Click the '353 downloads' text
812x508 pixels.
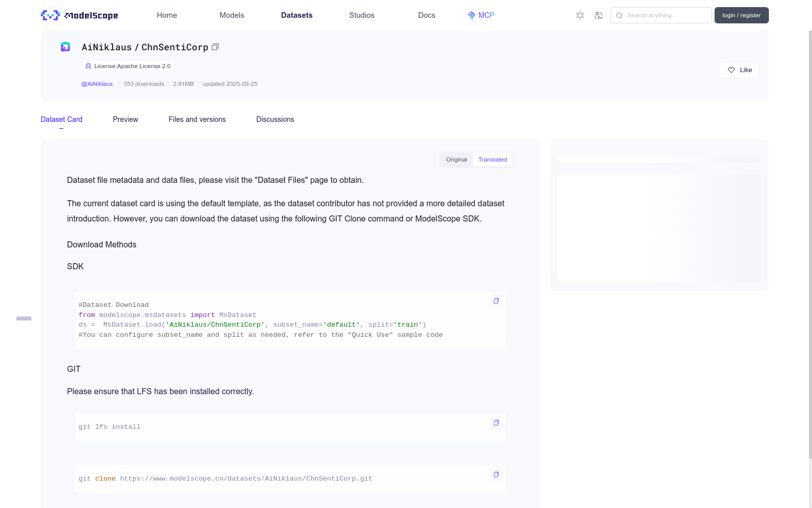point(144,84)
